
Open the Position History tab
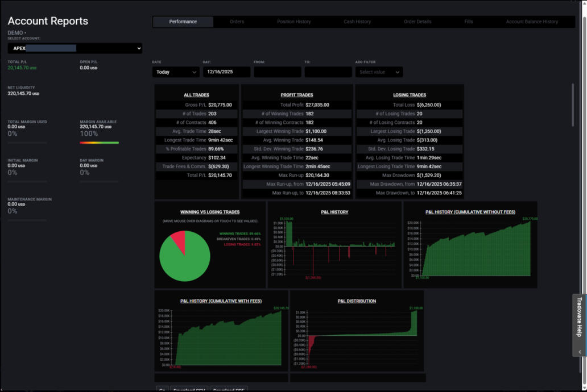293,22
